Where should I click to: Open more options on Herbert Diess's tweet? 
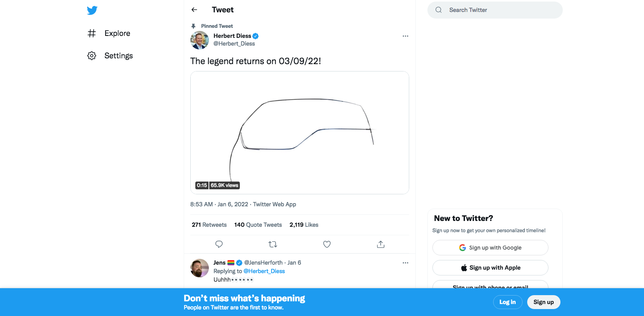coord(405,36)
